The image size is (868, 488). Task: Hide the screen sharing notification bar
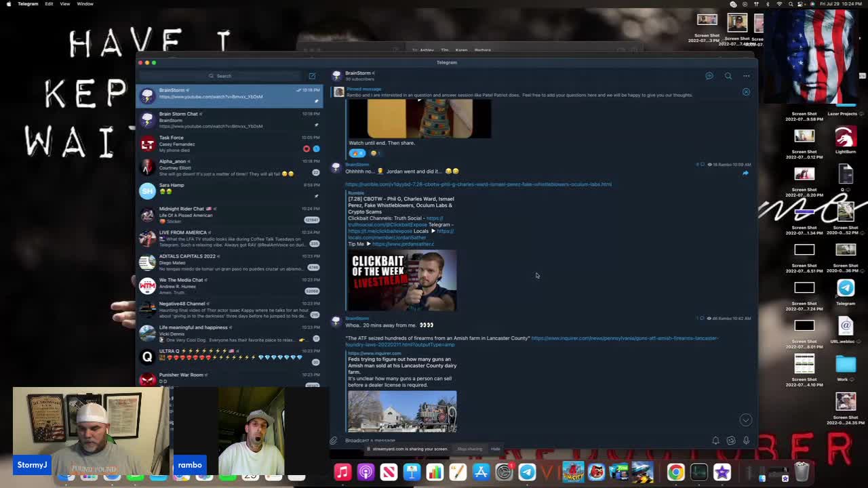click(x=496, y=449)
